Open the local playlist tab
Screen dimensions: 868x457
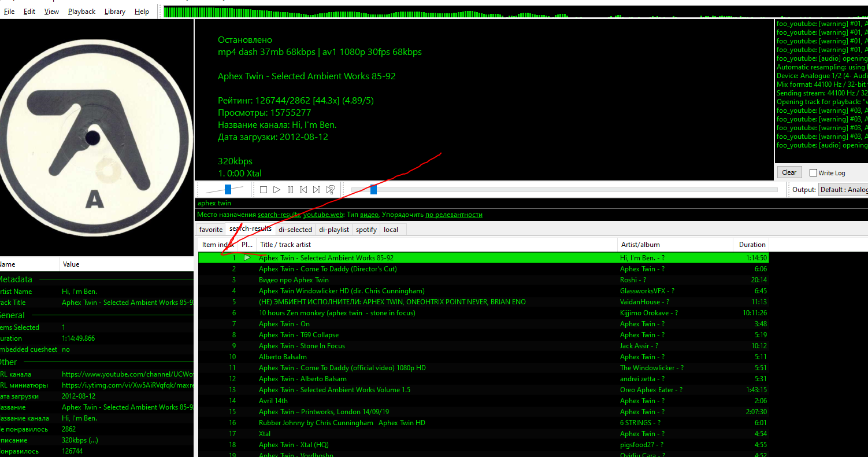[x=391, y=230]
